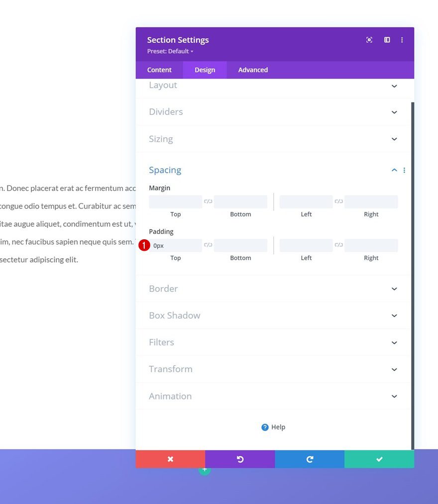438x504 pixels.
Task: Switch to the Content tab
Action: coord(159,70)
